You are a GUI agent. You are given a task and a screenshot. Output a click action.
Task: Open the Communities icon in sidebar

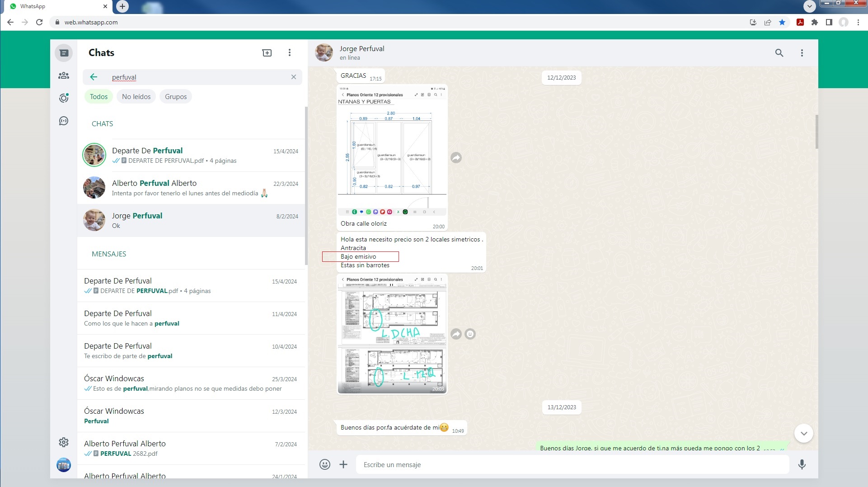[x=64, y=76]
